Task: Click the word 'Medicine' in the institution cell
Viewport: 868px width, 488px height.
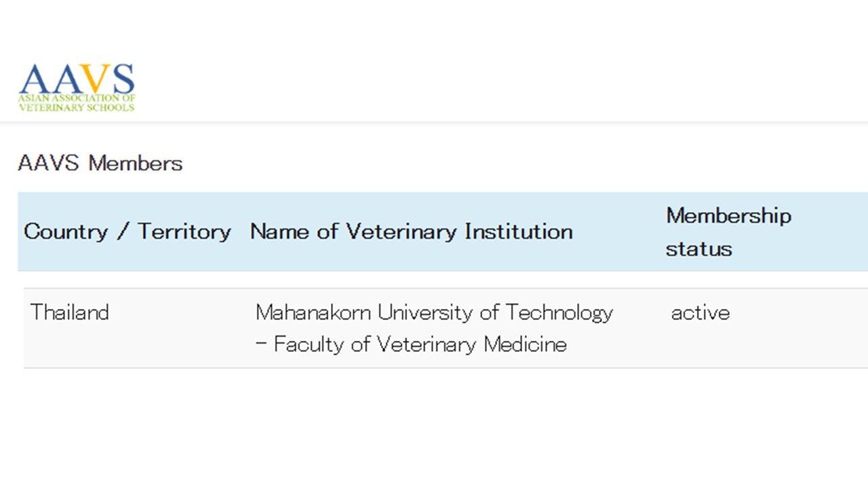Action: coord(526,344)
